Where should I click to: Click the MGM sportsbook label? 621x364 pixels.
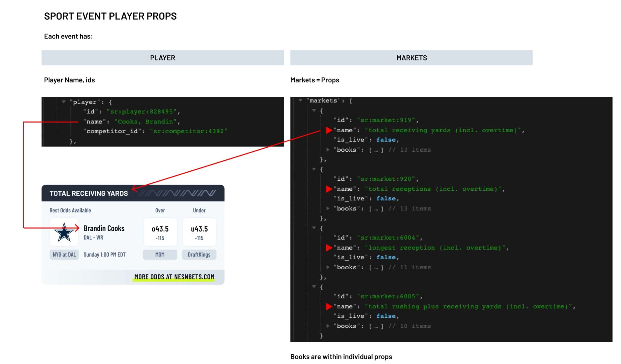160,255
